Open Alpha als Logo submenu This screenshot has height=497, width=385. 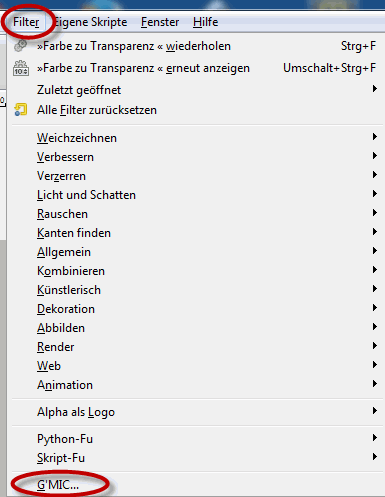(x=196, y=412)
